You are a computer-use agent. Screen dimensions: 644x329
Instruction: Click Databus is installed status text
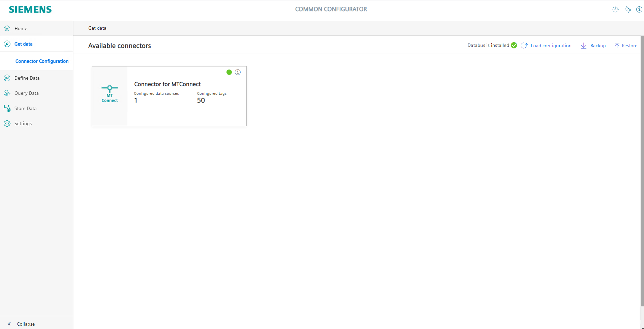[x=488, y=45]
